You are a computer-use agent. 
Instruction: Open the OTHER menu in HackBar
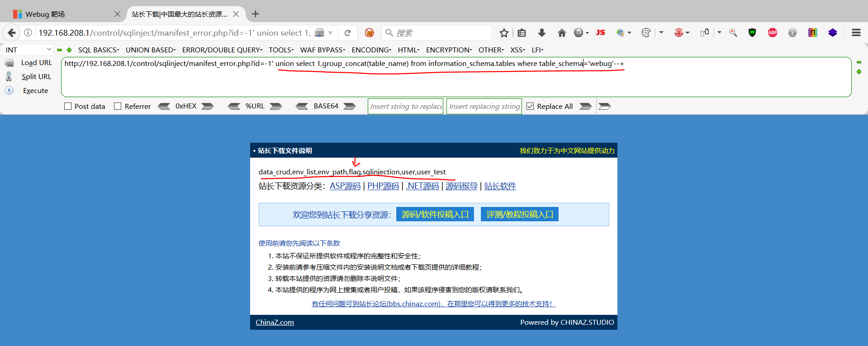[491, 50]
